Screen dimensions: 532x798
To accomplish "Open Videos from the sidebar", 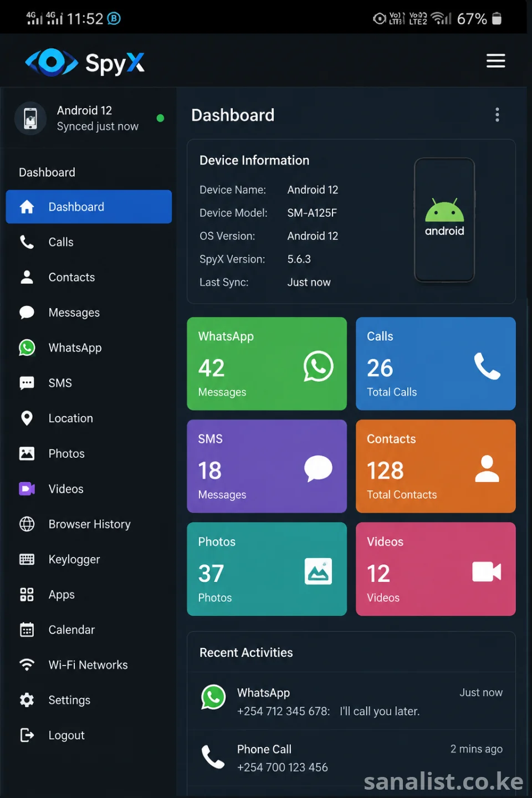I will tap(89, 489).
